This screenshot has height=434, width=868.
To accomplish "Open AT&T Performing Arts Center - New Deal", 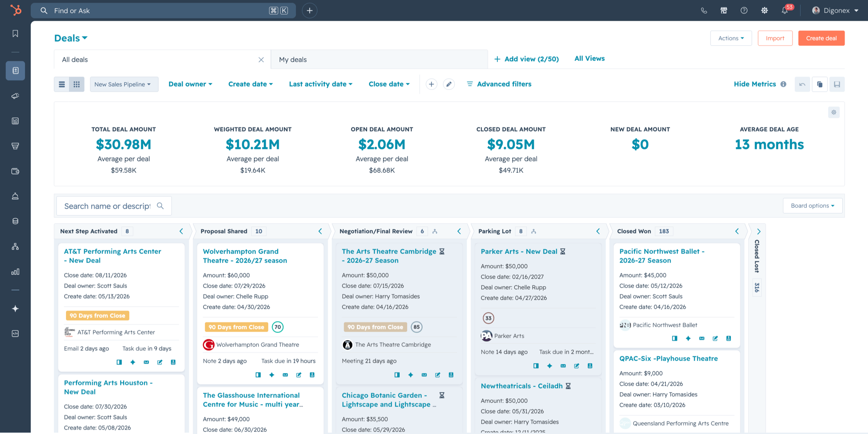I will tap(112, 256).
